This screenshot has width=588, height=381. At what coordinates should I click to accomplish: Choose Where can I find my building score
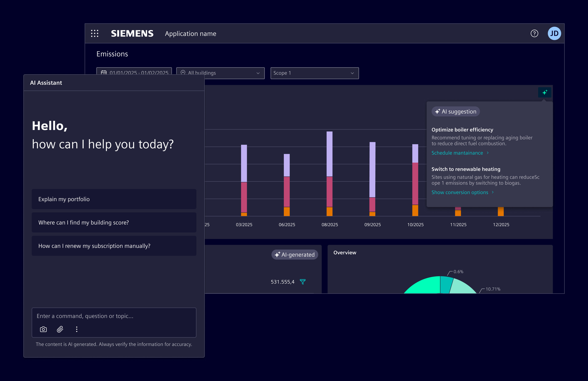(114, 222)
